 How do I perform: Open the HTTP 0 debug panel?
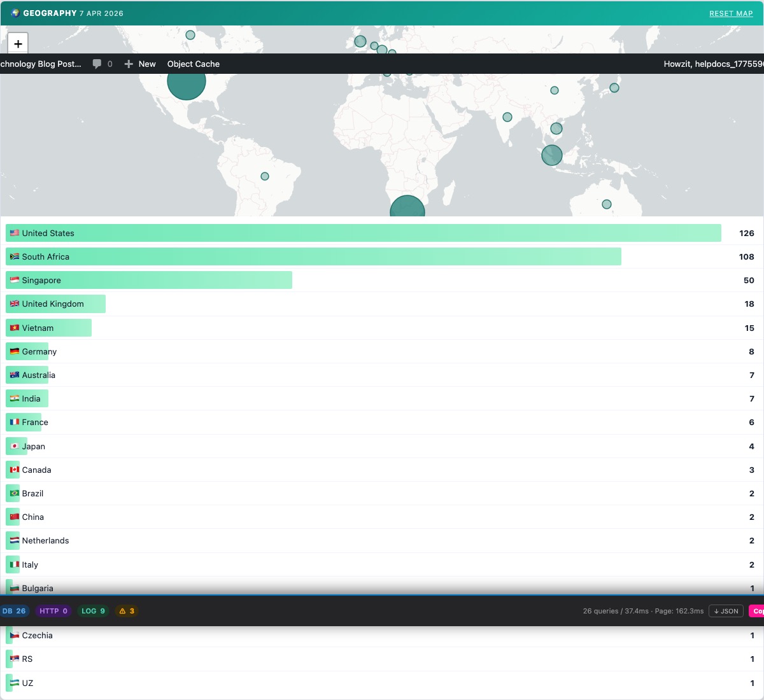click(x=53, y=611)
